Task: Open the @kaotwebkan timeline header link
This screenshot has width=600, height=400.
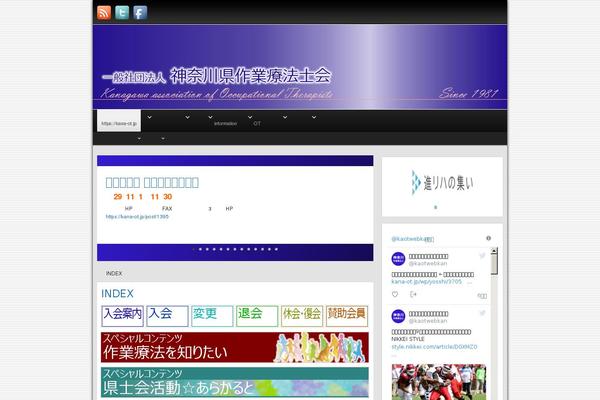Action: click(412, 239)
